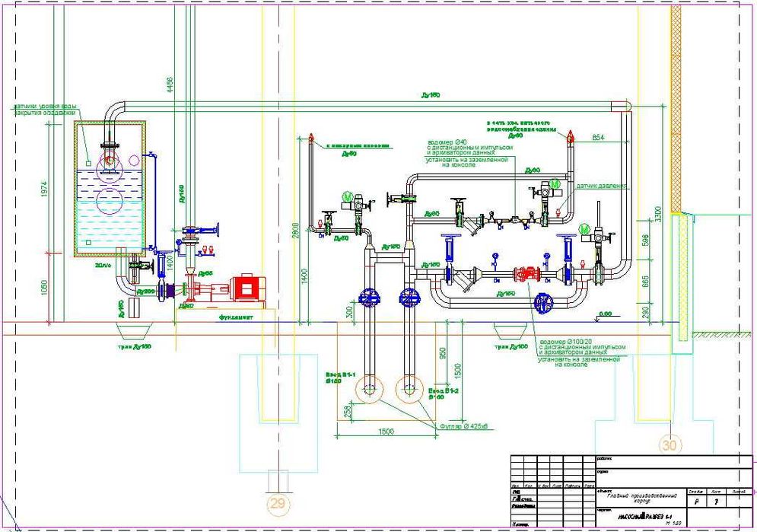Image resolution: width=757 pixels, height=532 pixels.
Task: Click the upper circle inside the water tank
Action: pos(109,161)
